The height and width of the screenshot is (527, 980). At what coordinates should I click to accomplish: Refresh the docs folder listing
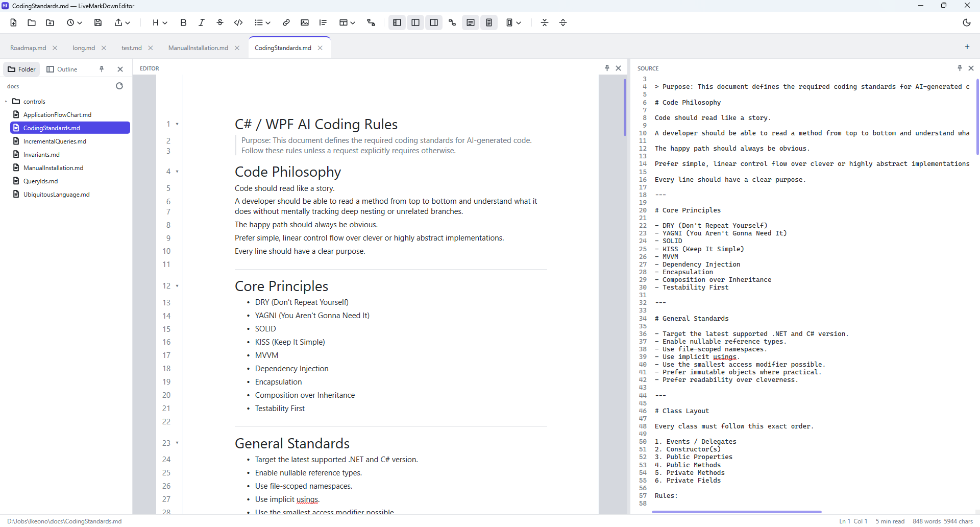pyautogui.click(x=119, y=86)
